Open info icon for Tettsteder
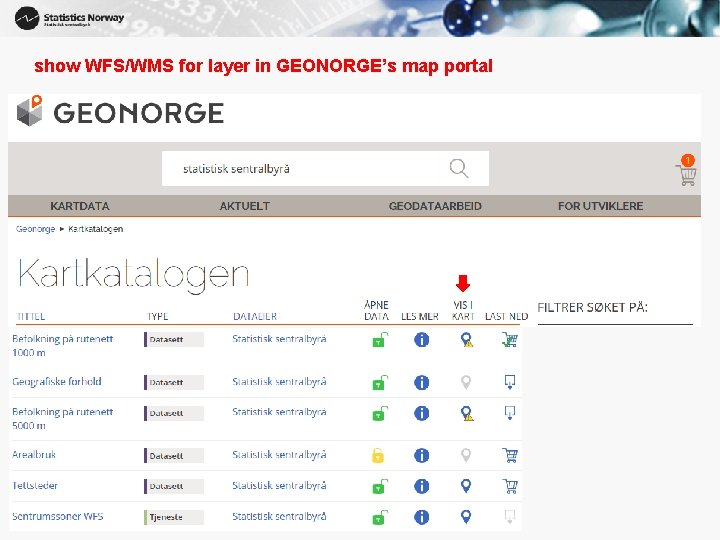This screenshot has width=720, height=540. [x=421, y=486]
